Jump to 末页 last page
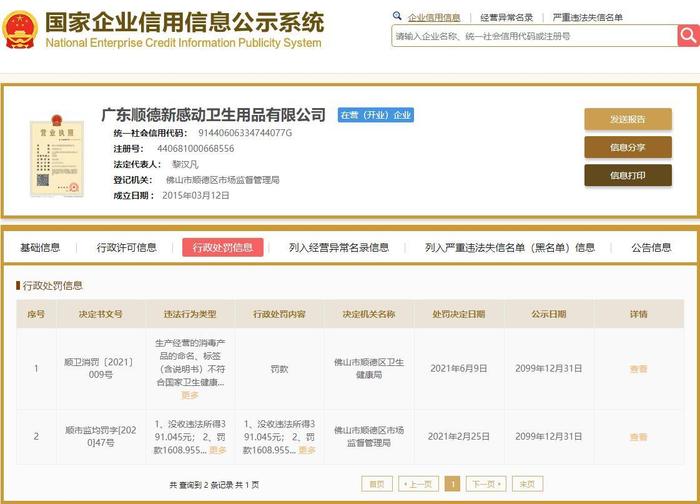Viewport: 700px width, 504px height. 527,484
